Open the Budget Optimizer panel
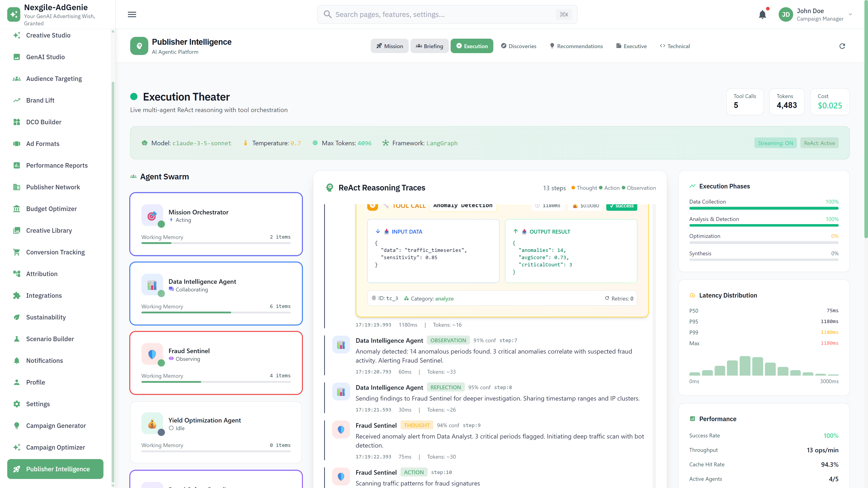Viewport: 868px width, 488px height. pos(51,209)
